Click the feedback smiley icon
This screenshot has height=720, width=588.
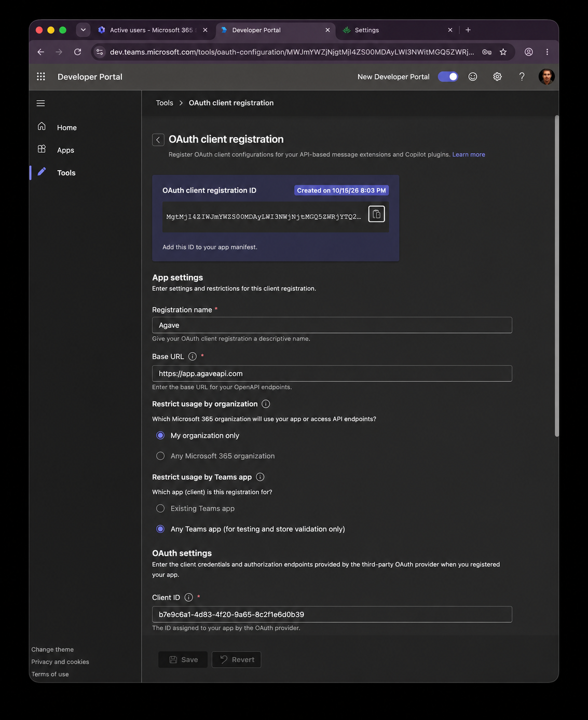473,77
